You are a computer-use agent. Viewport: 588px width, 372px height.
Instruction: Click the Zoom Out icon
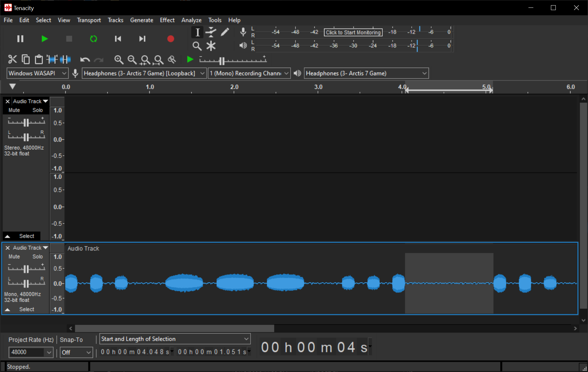(132, 60)
